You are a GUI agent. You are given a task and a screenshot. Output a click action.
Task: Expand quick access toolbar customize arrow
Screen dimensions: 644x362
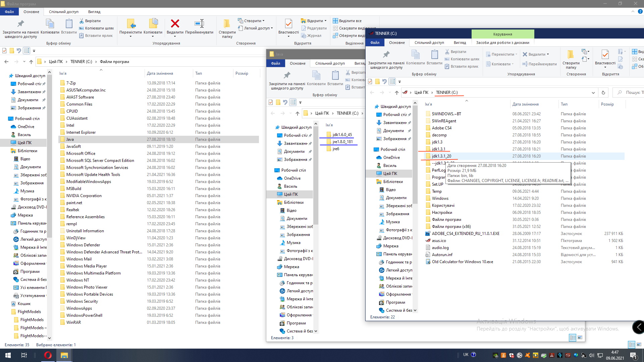[x=34, y=51]
